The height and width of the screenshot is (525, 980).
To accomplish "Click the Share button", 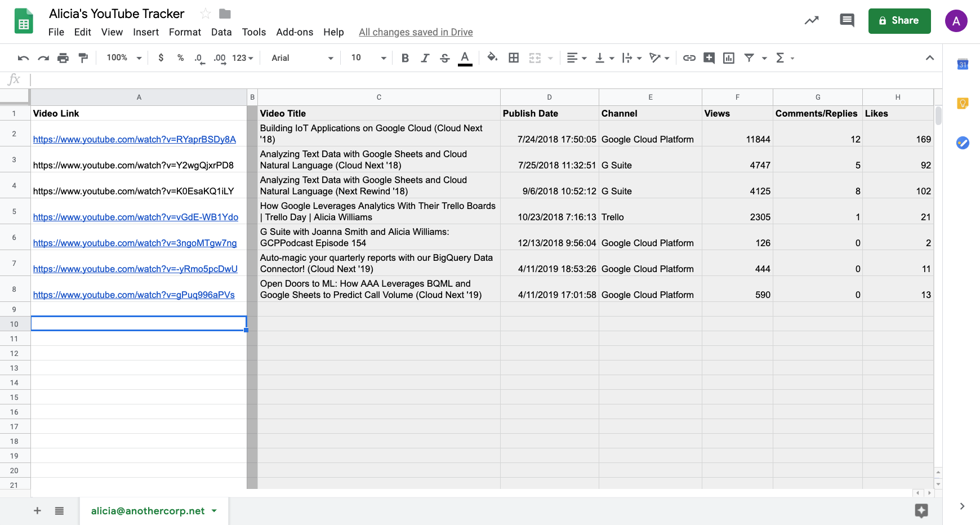I will coord(899,21).
